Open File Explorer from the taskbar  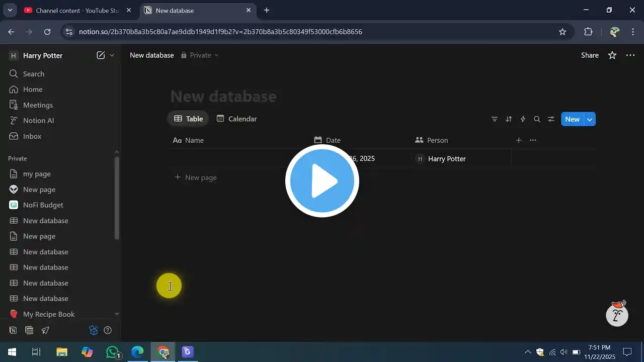62,352
